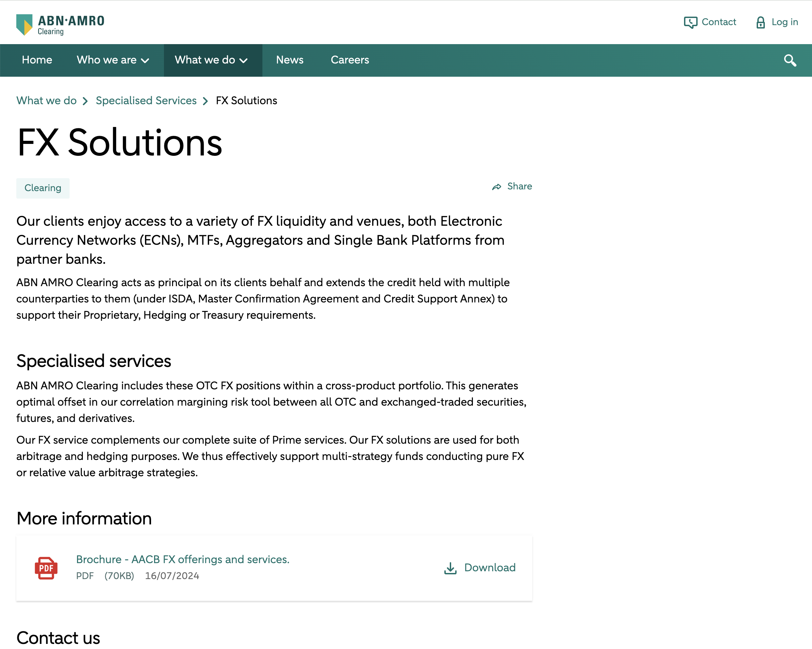Click the Download text link
This screenshot has width=812, height=649.
490,568
